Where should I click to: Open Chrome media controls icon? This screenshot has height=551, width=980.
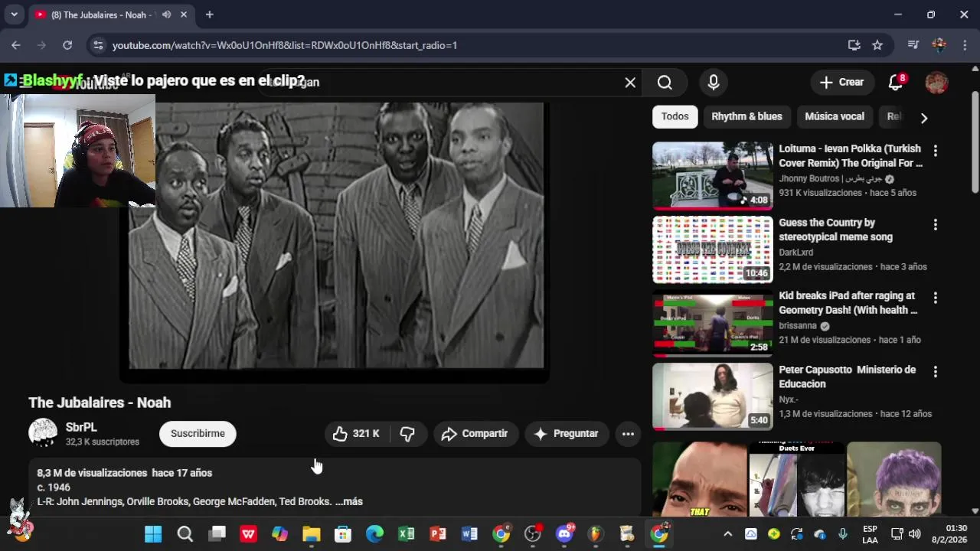(913, 45)
